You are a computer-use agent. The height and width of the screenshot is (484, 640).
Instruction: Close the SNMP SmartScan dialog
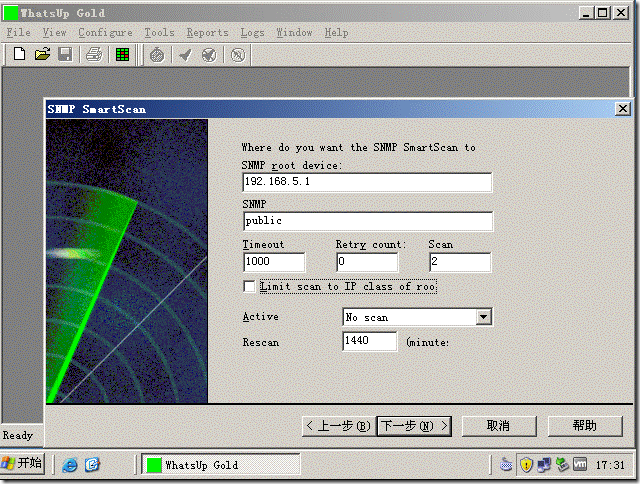point(622,109)
